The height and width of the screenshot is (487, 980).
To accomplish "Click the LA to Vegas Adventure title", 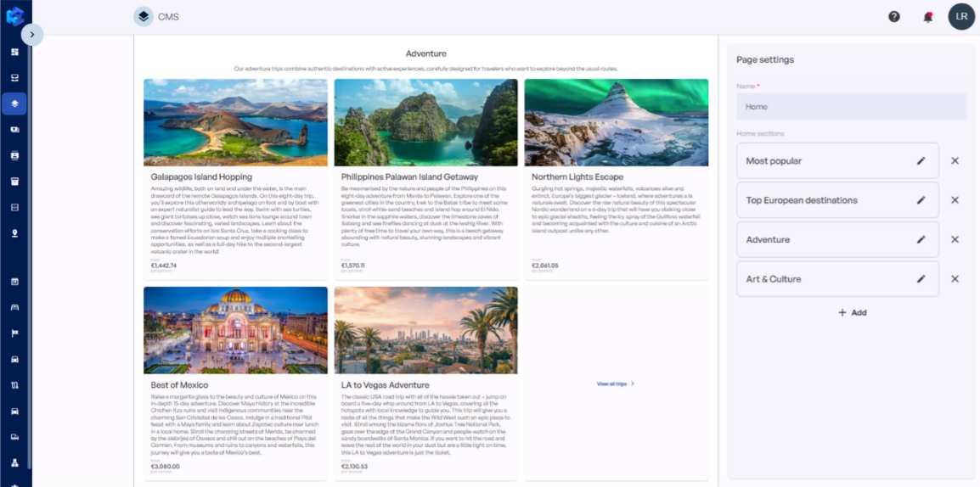I will click(x=385, y=385).
